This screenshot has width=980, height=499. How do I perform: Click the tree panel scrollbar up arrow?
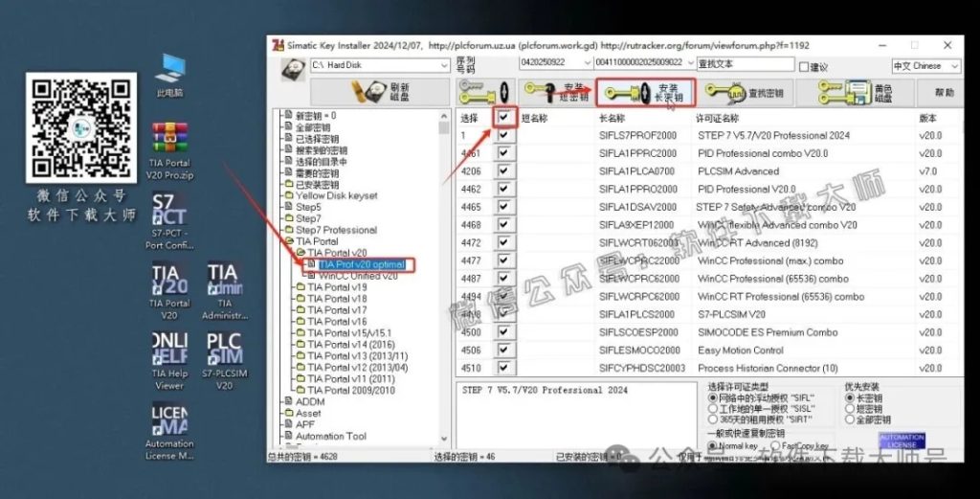tap(444, 116)
